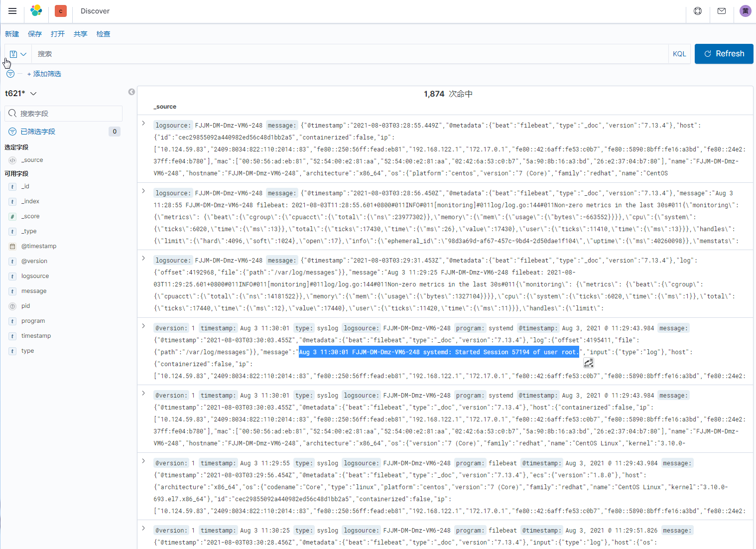The height and width of the screenshot is (549, 756).
Task: Select the message field name
Action: tap(34, 291)
